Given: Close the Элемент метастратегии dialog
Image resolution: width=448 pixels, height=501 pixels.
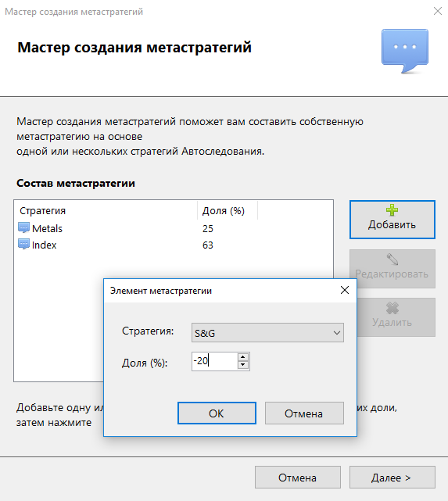Looking at the screenshot, I should tap(345, 290).
